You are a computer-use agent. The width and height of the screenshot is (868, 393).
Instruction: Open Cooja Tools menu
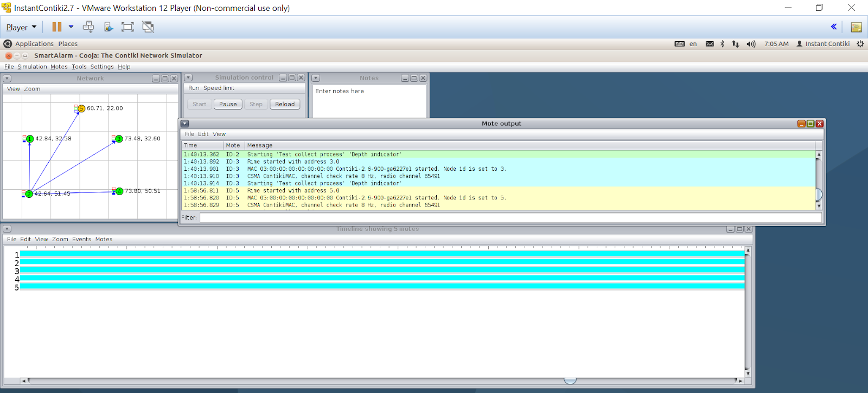click(x=79, y=67)
